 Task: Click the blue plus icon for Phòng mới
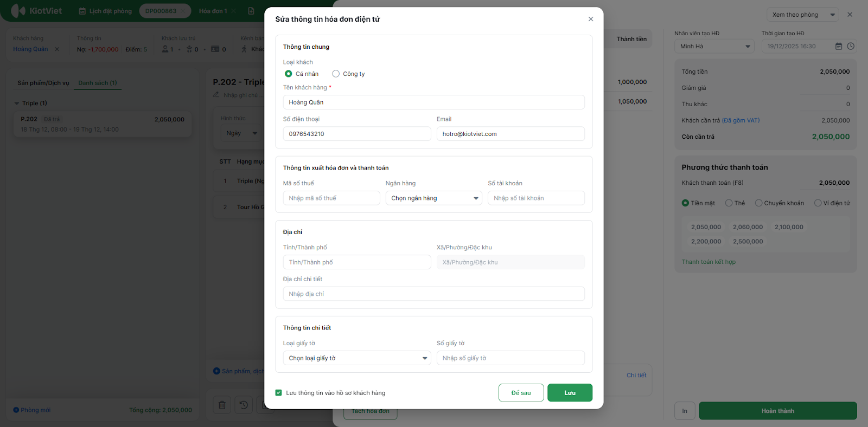(16, 410)
